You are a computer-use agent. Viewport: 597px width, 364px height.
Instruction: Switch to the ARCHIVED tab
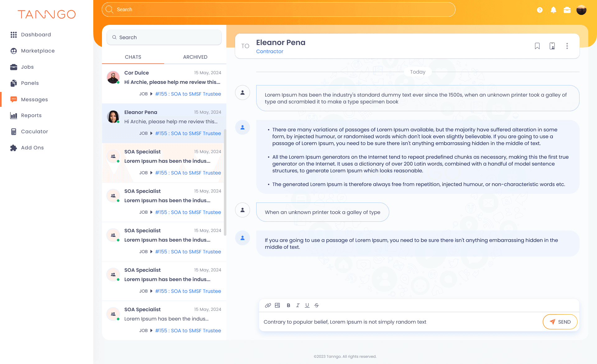click(x=195, y=57)
